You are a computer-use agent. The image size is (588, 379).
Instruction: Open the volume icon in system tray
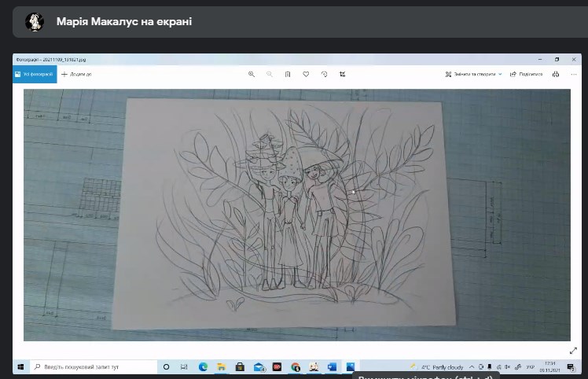[507, 367]
